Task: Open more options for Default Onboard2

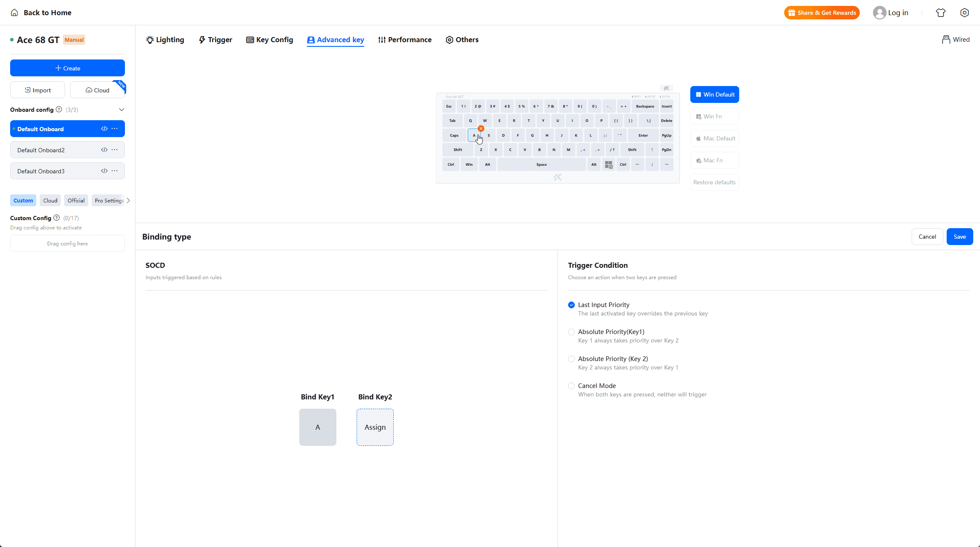Action: (115, 150)
